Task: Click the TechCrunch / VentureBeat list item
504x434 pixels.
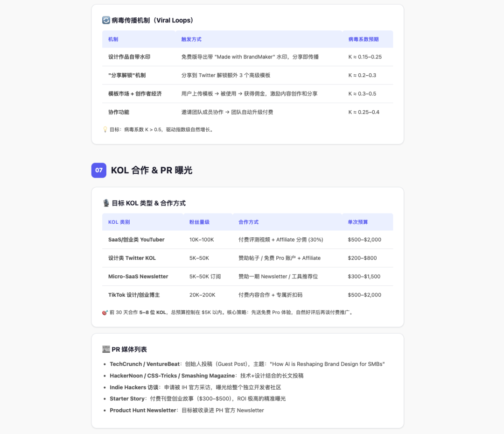Action: point(247,364)
